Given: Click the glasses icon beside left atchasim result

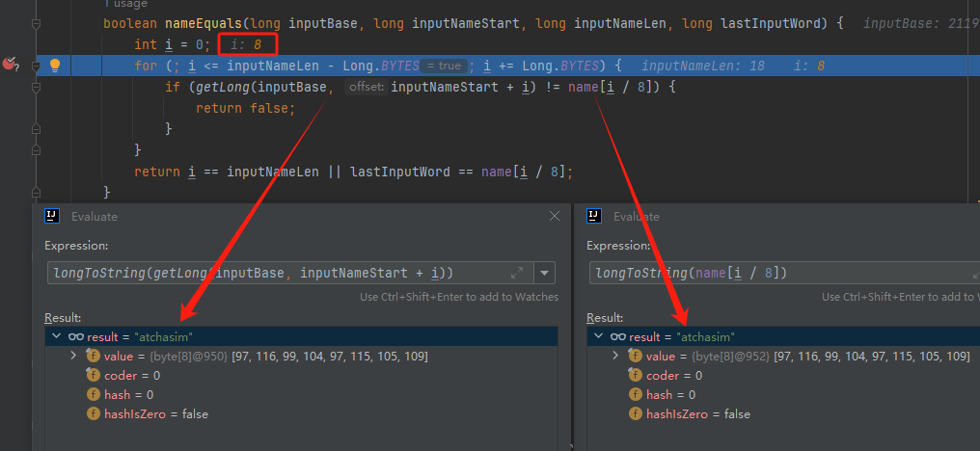Looking at the screenshot, I should pyautogui.click(x=75, y=336).
